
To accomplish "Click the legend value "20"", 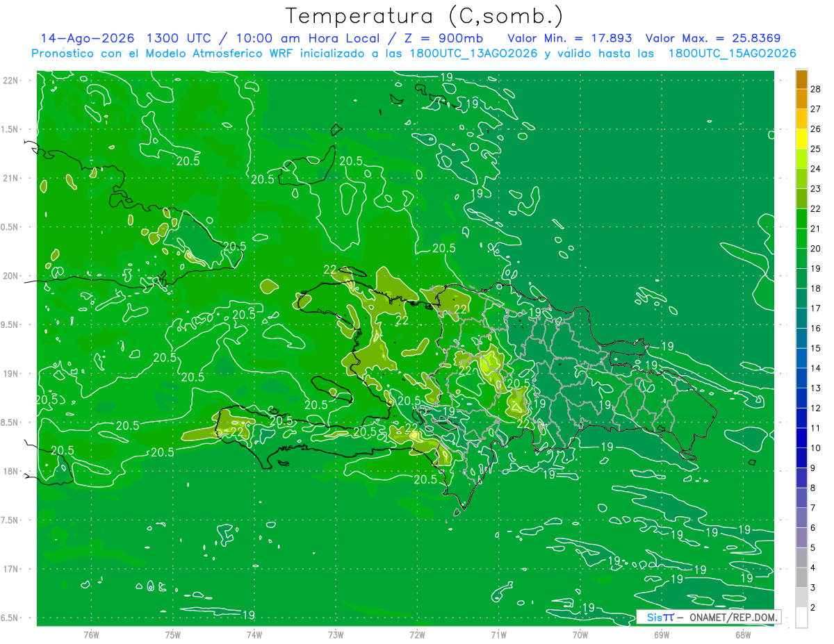I will [816, 248].
